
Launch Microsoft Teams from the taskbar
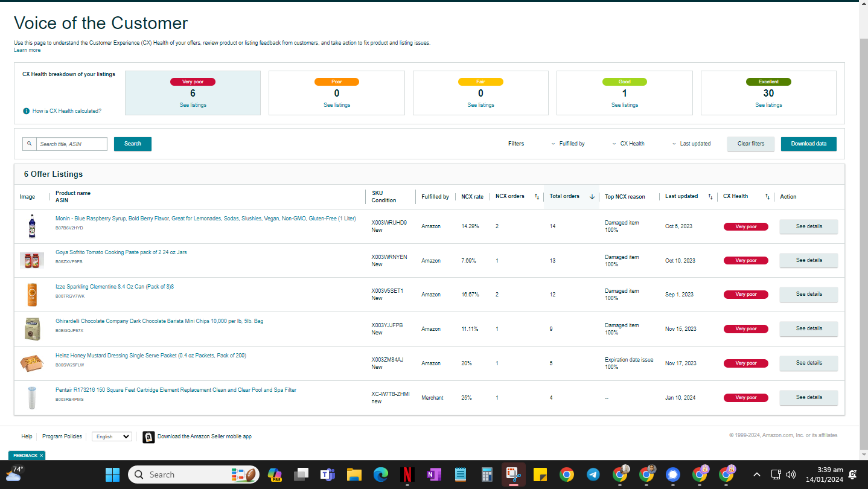point(328,475)
